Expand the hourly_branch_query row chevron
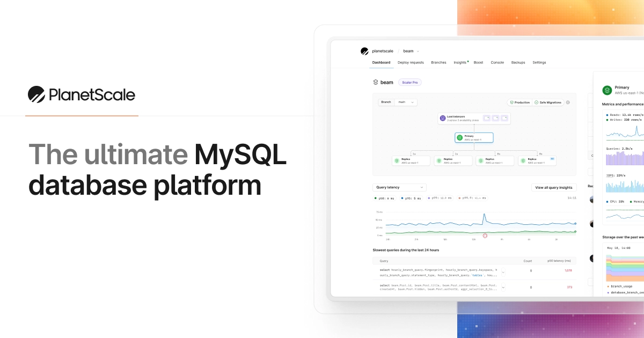This screenshot has width=644, height=338. click(503, 271)
